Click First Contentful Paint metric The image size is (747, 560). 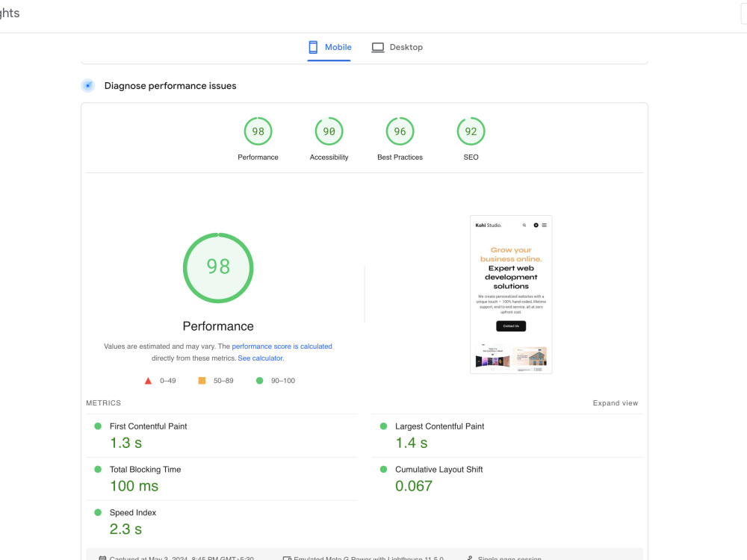point(148,426)
